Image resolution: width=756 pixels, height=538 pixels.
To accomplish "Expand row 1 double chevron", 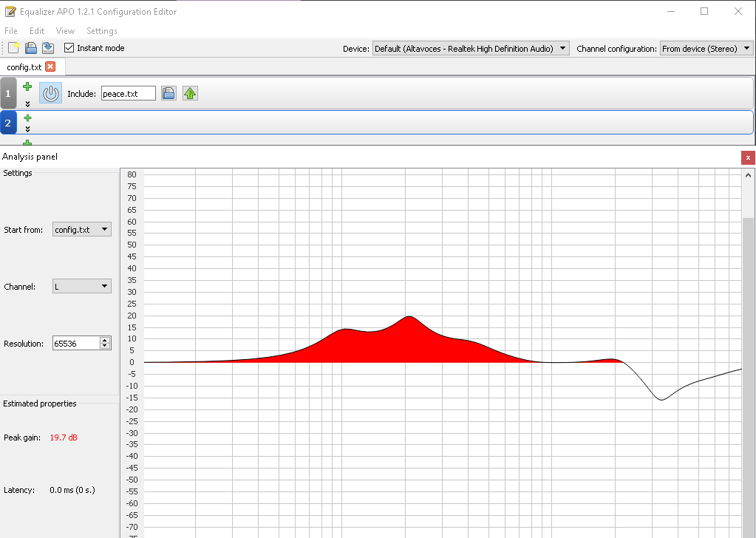I will [x=27, y=103].
